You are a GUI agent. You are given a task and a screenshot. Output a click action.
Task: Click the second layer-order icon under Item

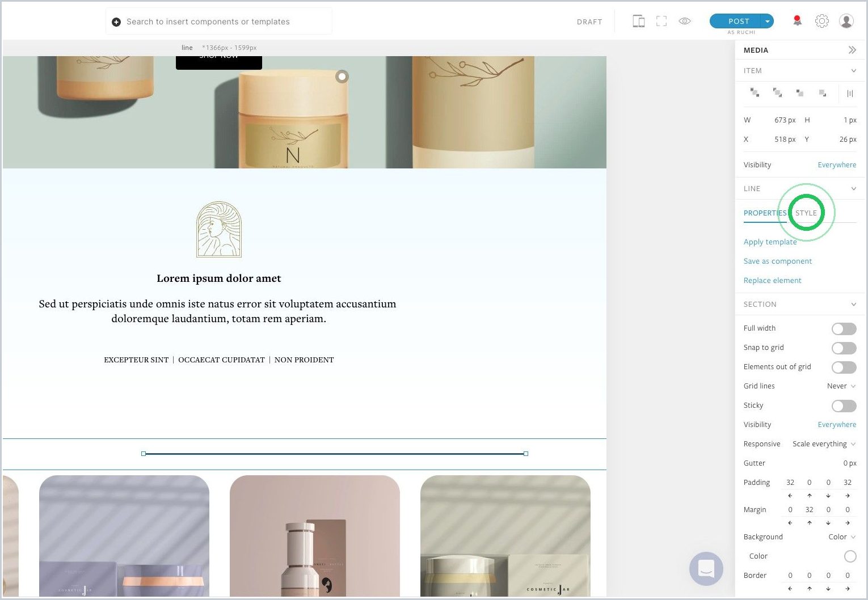[777, 92]
